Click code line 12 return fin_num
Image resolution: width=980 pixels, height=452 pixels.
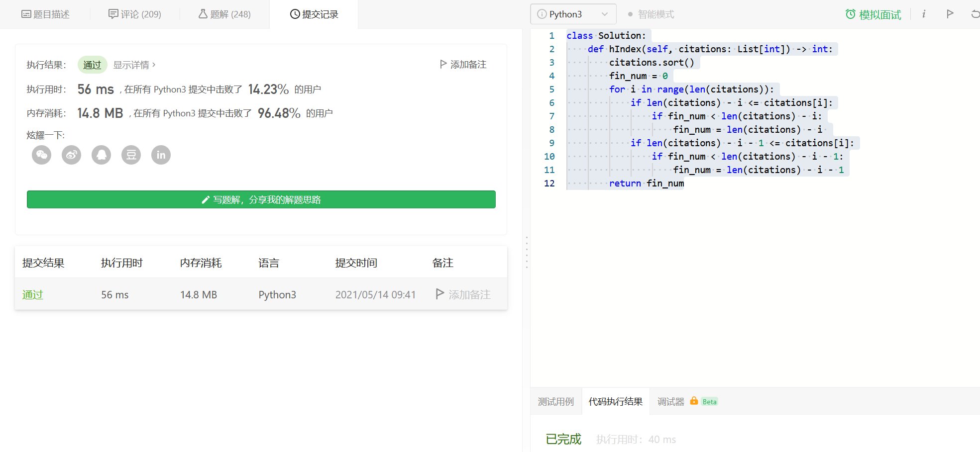pyautogui.click(x=647, y=183)
